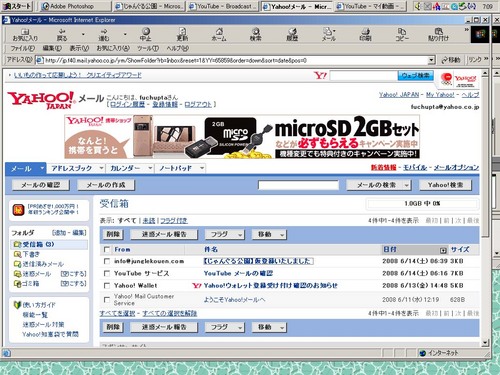Open the メールの検索 dropdown arrow

click(x=406, y=185)
